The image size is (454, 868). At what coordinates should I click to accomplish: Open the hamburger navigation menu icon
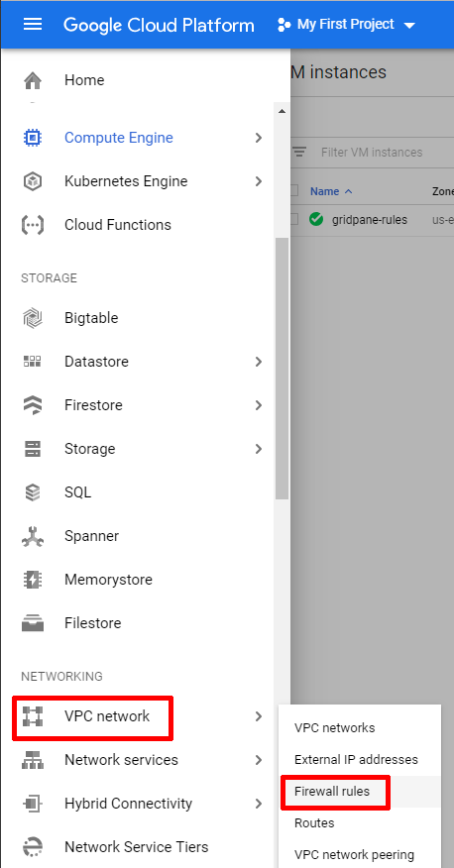(x=33, y=25)
